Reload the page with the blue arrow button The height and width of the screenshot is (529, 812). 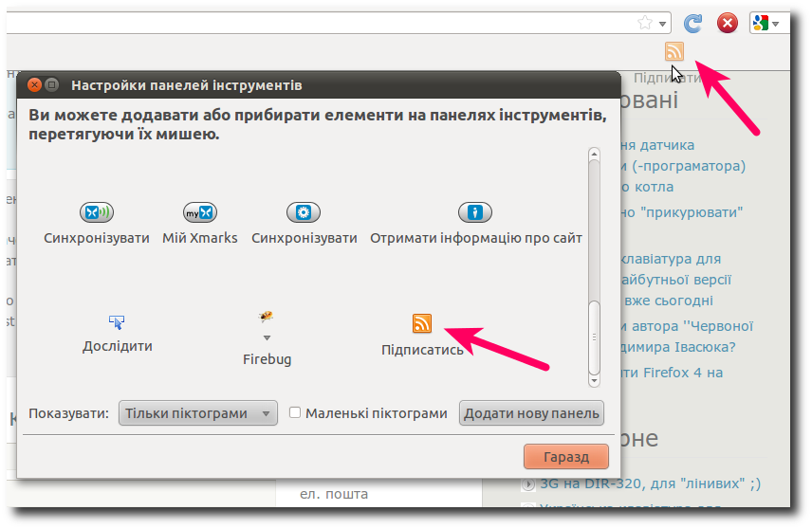pos(693,23)
